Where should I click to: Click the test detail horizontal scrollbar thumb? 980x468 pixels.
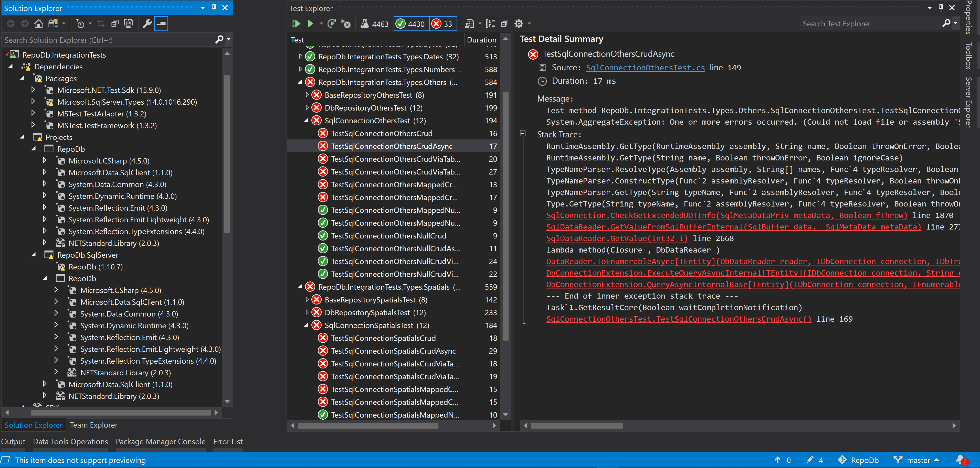coord(576,426)
